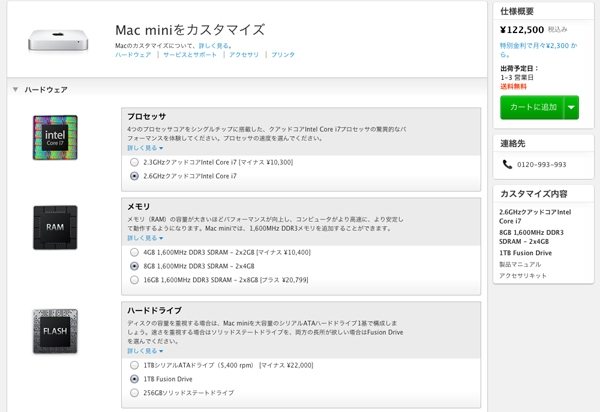The image size is (600, 412).
Task: Click 製品マニュアル in カスタマイズ内容
Action: (520, 264)
